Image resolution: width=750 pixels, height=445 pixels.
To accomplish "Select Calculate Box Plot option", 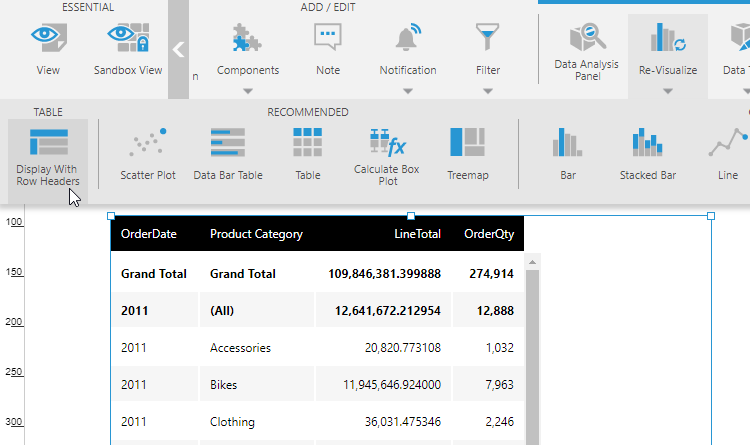I will (x=387, y=156).
